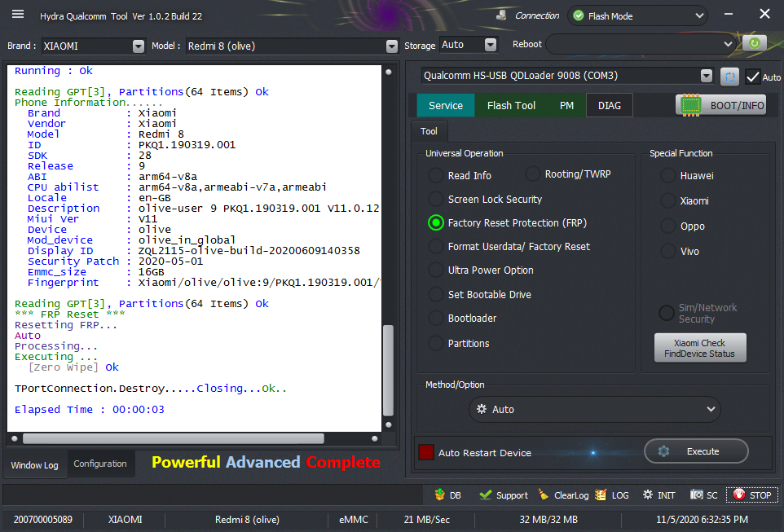Click the INIT gear item

pos(658,495)
